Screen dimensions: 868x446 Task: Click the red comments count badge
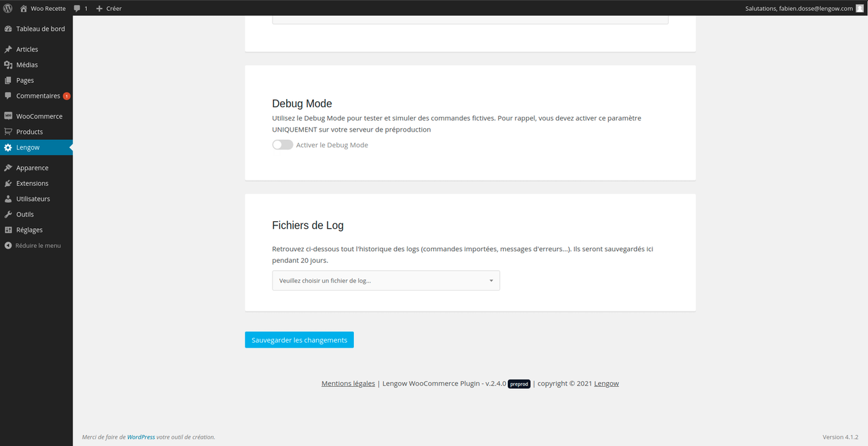(x=66, y=96)
